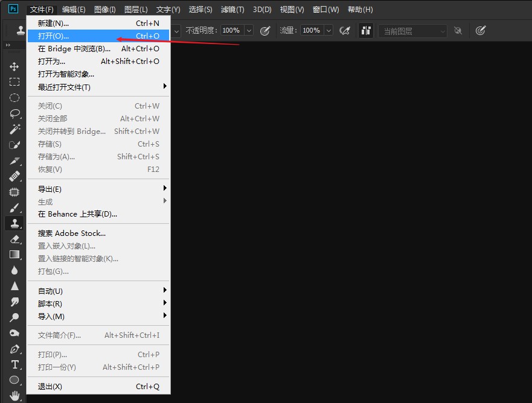Select the Rectangular Marquee tool
This screenshot has height=403, width=532.
pyautogui.click(x=14, y=82)
